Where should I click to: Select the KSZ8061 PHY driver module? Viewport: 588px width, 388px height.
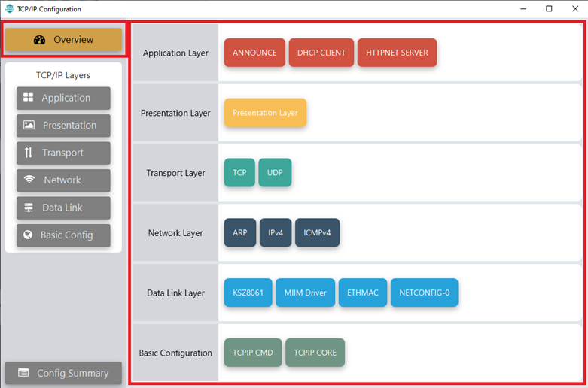[x=248, y=293]
